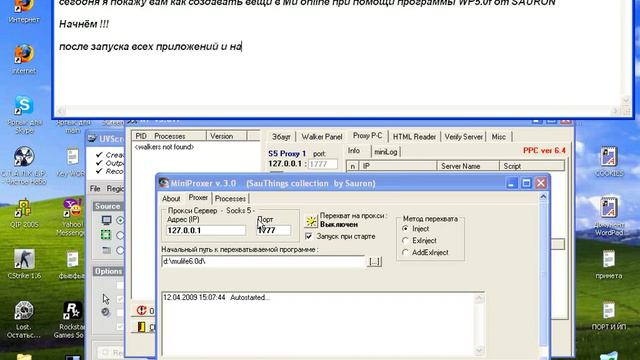
Task: Select the AddExInject interception method
Action: tap(405, 253)
